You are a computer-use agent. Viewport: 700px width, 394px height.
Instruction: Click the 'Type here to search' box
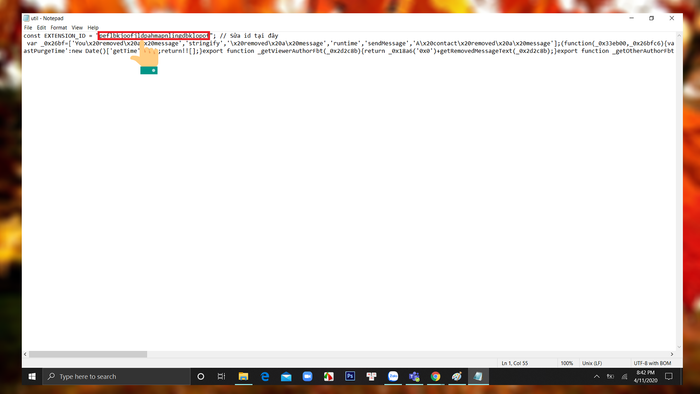pos(117,377)
